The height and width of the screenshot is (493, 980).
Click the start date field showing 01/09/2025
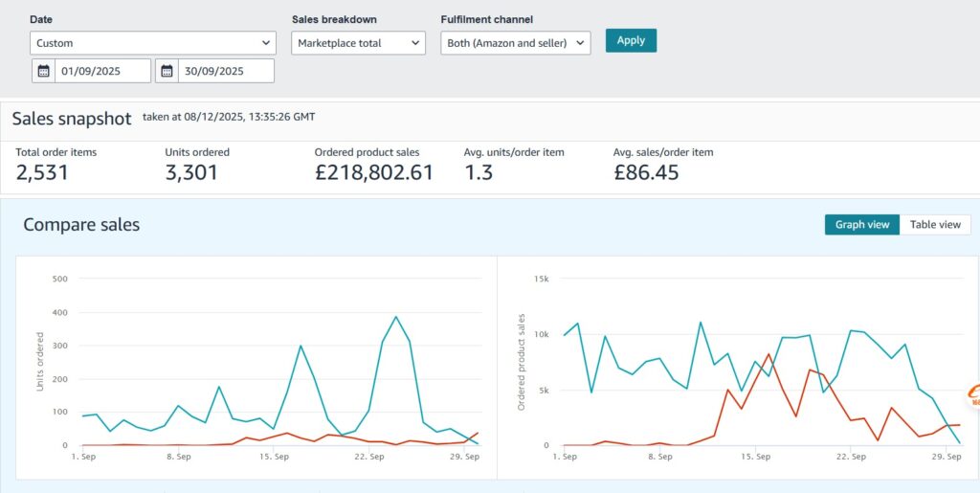pos(102,71)
